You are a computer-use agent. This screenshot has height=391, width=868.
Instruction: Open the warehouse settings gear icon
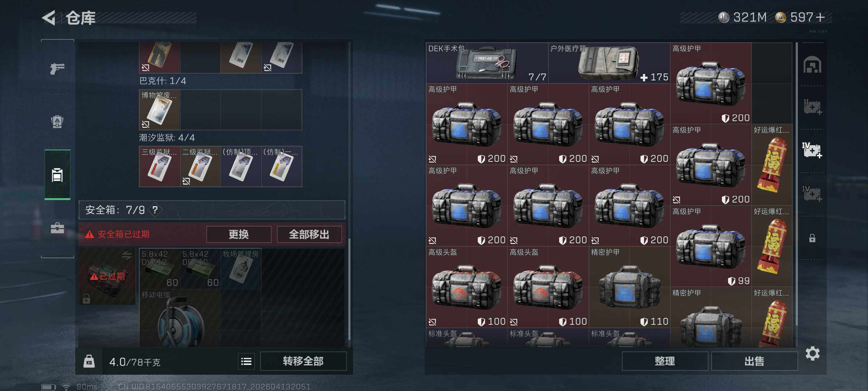812,353
